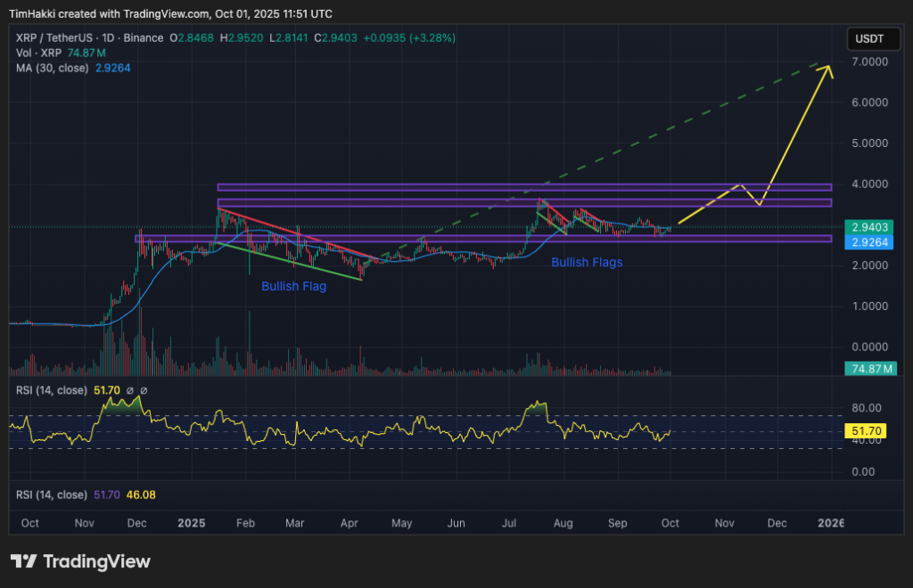
Task: Select the Vol · XRP indicator legend
Action: click(39, 53)
